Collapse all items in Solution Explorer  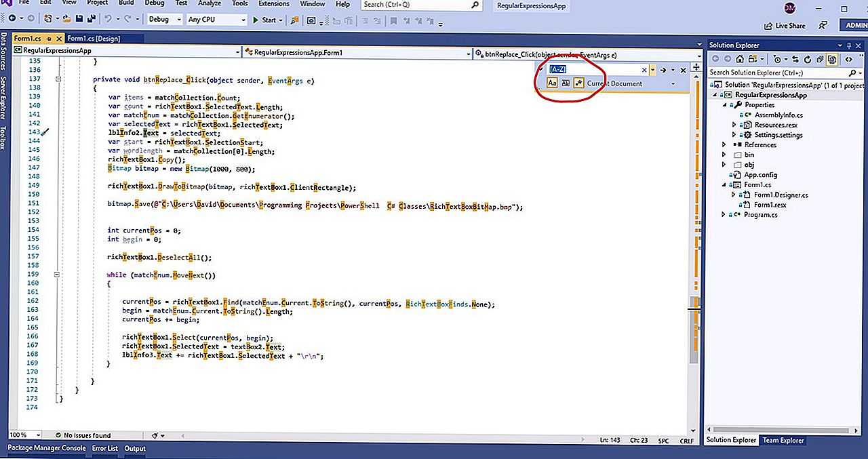click(820, 60)
